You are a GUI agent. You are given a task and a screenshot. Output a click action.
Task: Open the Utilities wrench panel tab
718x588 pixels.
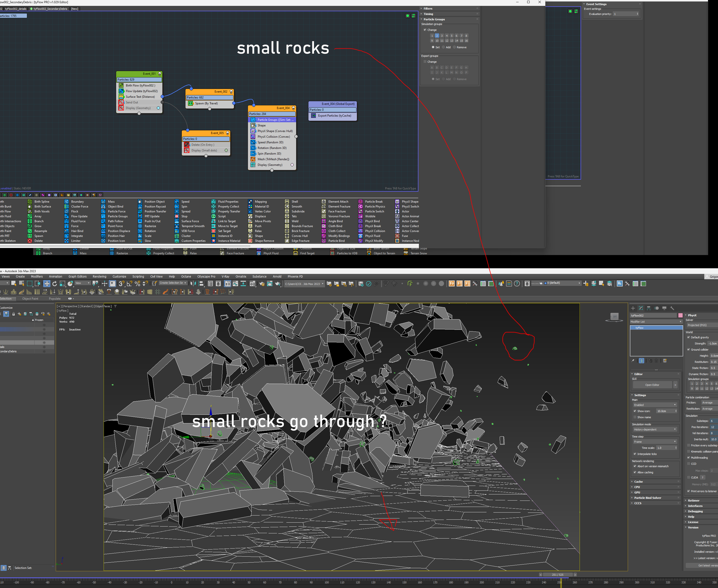coord(672,308)
